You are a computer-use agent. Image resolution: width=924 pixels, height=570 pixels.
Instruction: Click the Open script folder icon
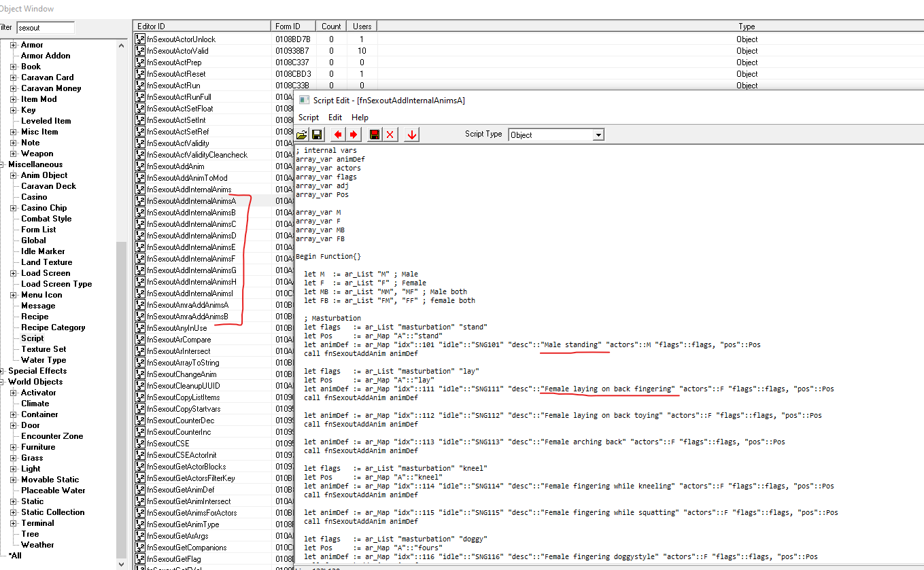tap(301, 135)
